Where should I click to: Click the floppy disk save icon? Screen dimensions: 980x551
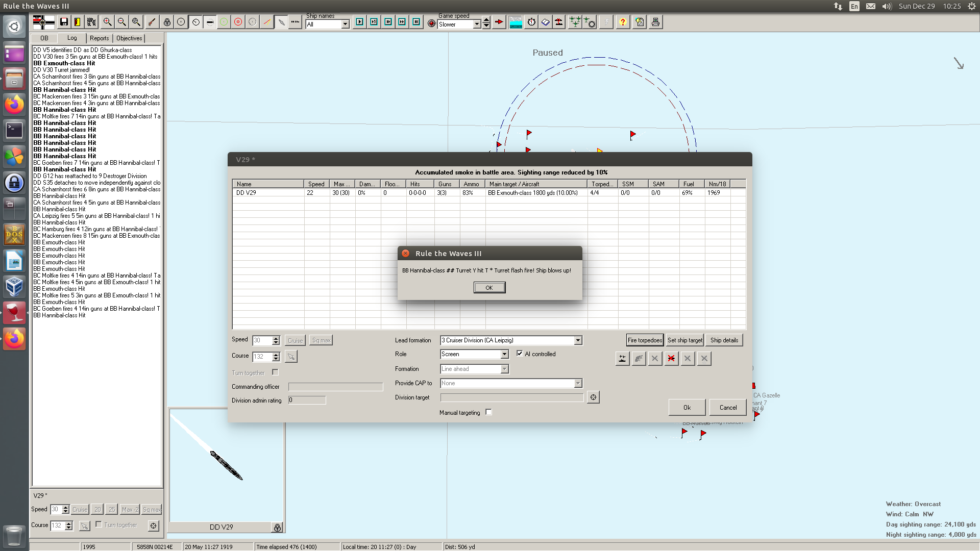(x=64, y=22)
